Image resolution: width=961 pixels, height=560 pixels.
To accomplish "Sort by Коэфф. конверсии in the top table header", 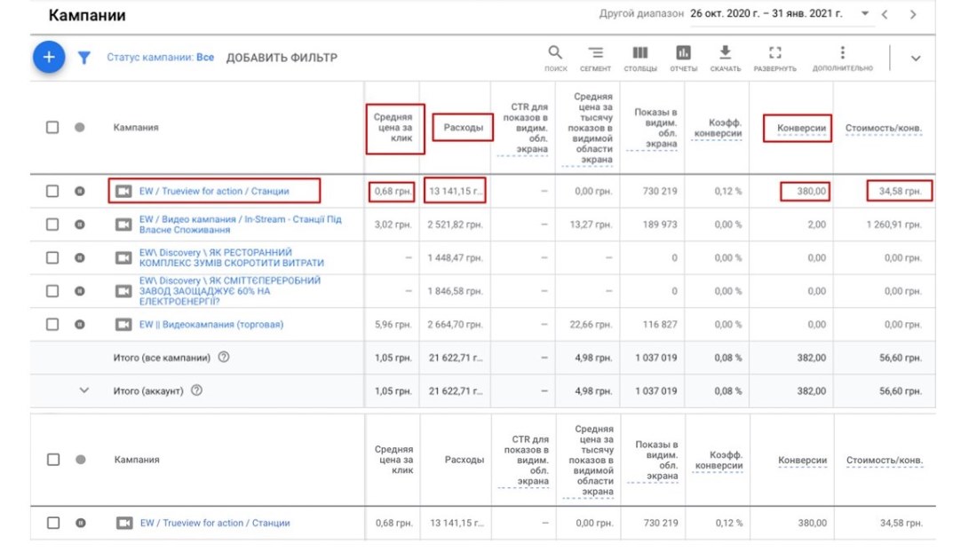I will pos(717,128).
